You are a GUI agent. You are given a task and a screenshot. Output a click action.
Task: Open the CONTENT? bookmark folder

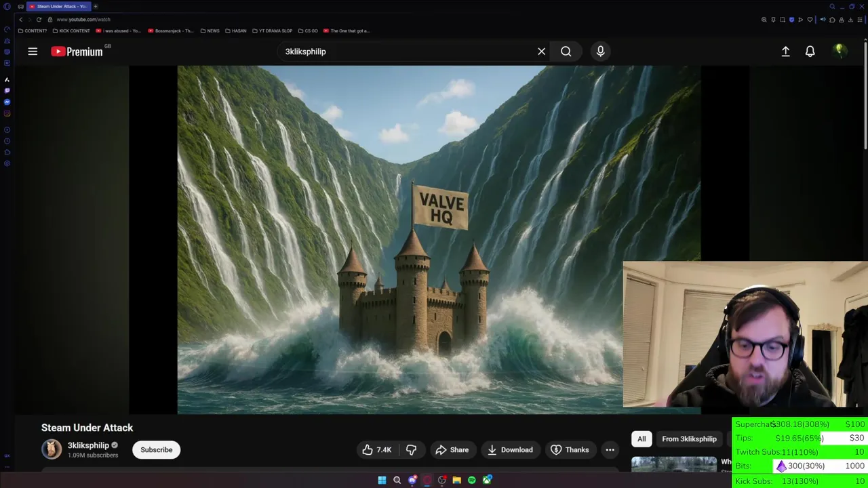[x=33, y=30]
